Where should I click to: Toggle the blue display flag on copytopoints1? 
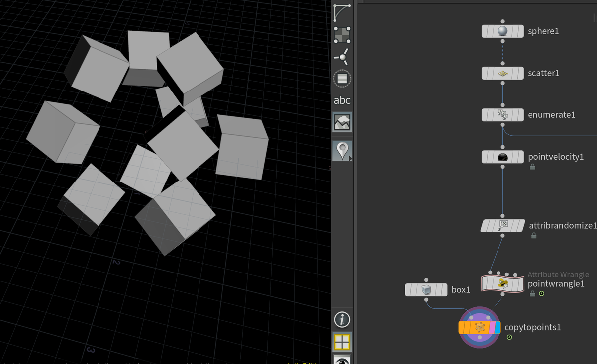click(x=497, y=327)
